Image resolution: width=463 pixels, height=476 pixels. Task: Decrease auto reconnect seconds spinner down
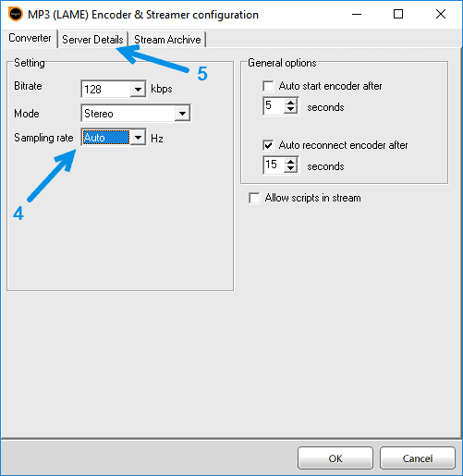[x=290, y=169]
